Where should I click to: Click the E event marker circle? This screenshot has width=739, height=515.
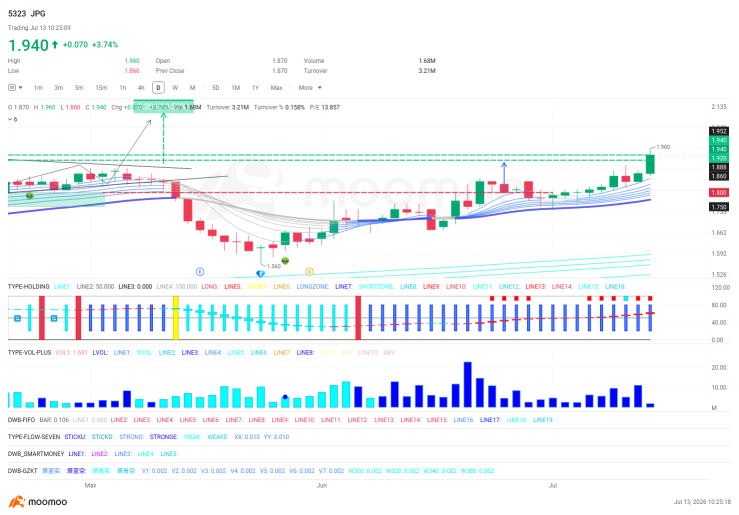tap(200, 272)
